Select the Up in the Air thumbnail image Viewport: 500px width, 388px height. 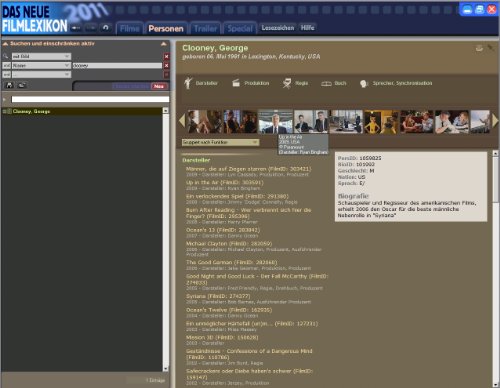[x=275, y=122]
